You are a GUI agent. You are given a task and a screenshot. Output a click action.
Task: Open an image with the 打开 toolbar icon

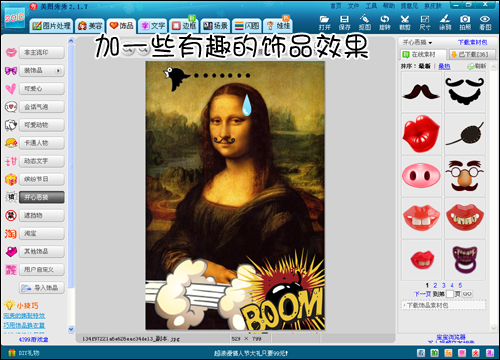pyautogui.click(x=324, y=23)
